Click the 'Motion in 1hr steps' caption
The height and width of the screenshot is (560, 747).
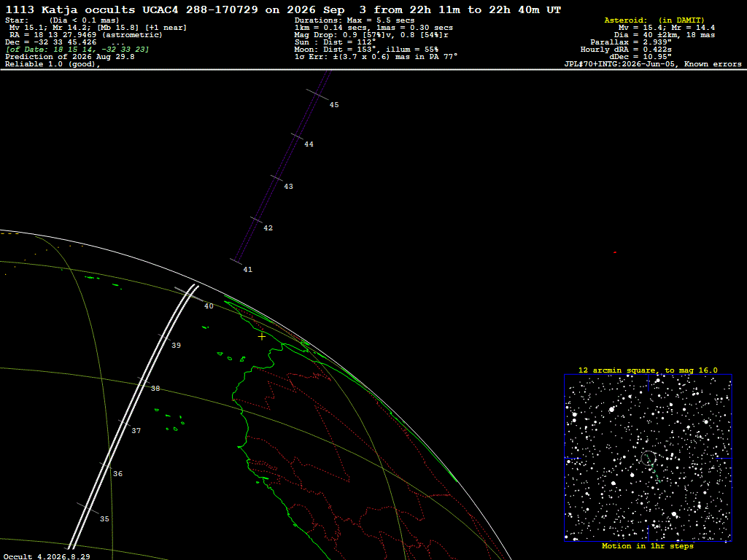point(648,546)
